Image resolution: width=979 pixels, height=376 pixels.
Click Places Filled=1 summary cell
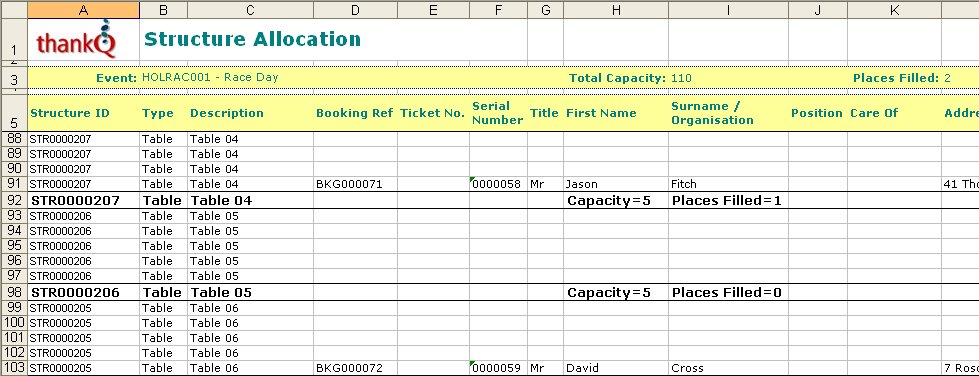pos(728,200)
